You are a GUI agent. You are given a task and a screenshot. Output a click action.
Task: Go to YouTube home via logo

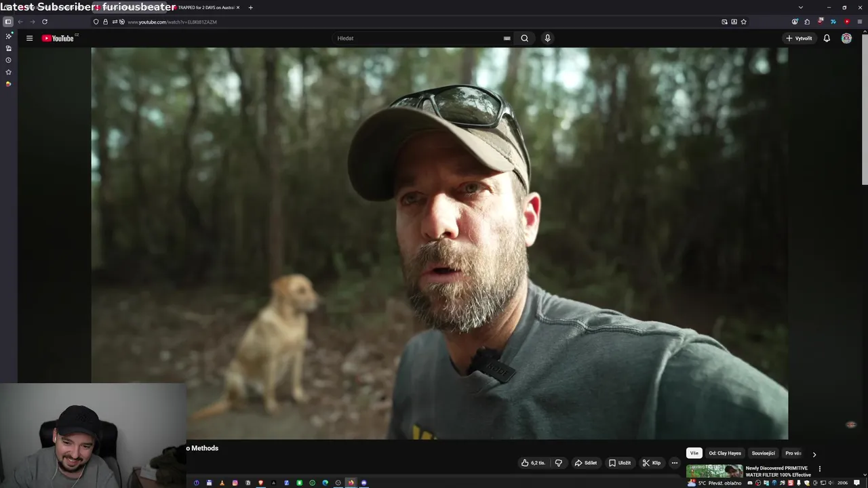tap(58, 38)
